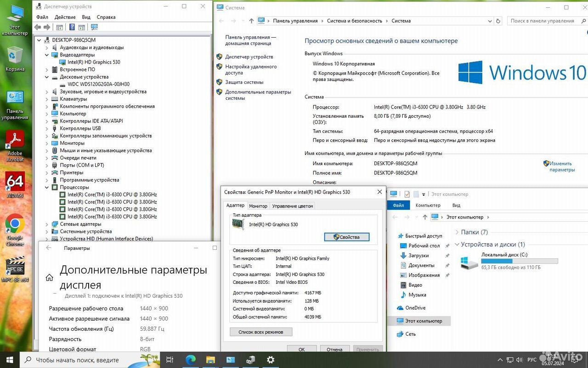Open the Действие menu in Device Manager
The height and width of the screenshot is (368, 588).
tap(65, 17)
